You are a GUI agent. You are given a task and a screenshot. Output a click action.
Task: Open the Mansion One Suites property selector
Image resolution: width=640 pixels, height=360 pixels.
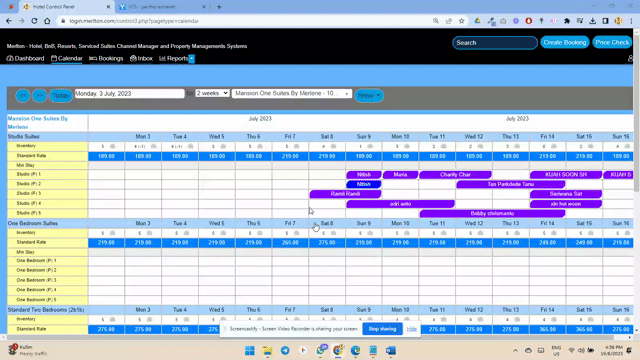click(291, 93)
